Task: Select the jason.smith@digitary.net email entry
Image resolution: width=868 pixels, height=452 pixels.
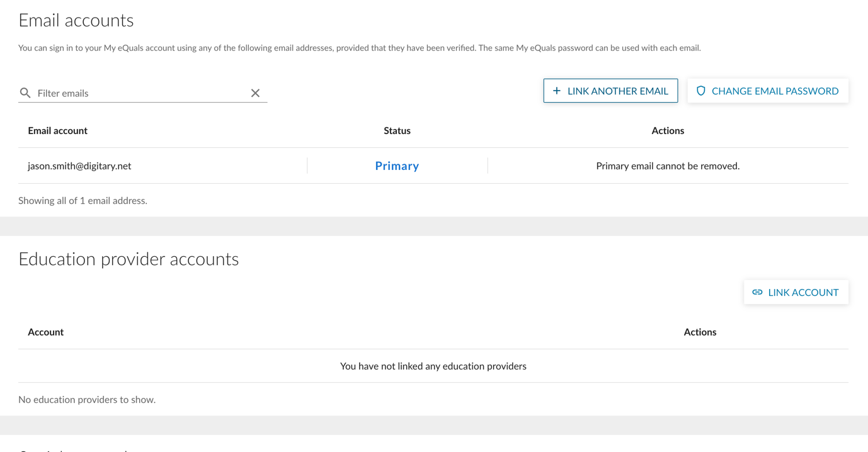Action: [x=79, y=166]
